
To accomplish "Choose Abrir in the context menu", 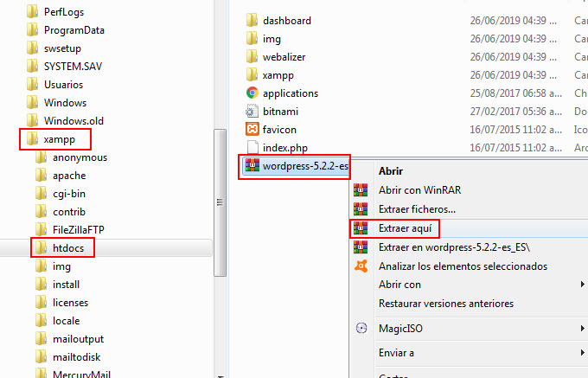I will pyautogui.click(x=391, y=171).
